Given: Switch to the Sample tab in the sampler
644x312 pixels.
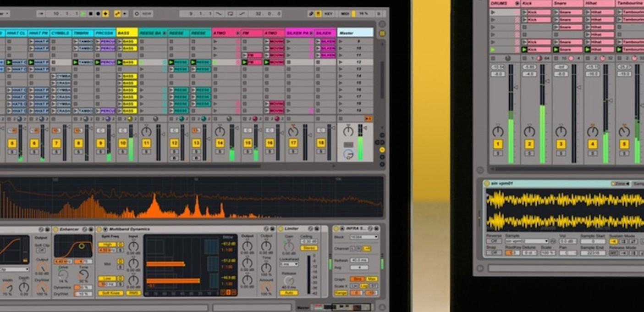Looking at the screenshot, I should (x=638, y=184).
